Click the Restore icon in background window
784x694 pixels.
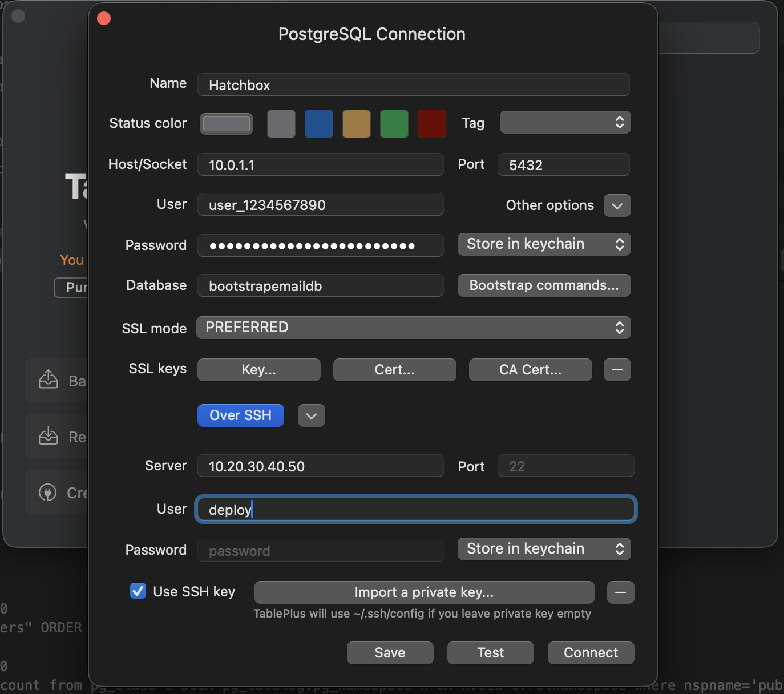pyautogui.click(x=49, y=436)
